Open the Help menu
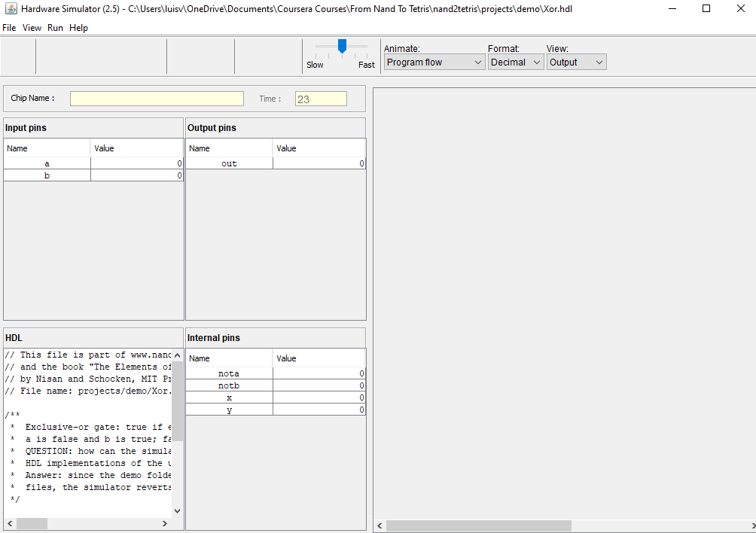This screenshot has height=533, width=756. (x=78, y=28)
